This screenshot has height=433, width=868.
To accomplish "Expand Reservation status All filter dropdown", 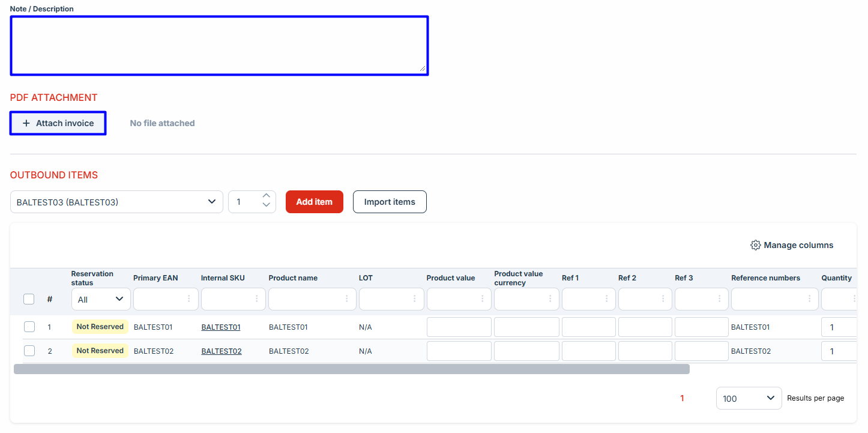I will point(100,299).
